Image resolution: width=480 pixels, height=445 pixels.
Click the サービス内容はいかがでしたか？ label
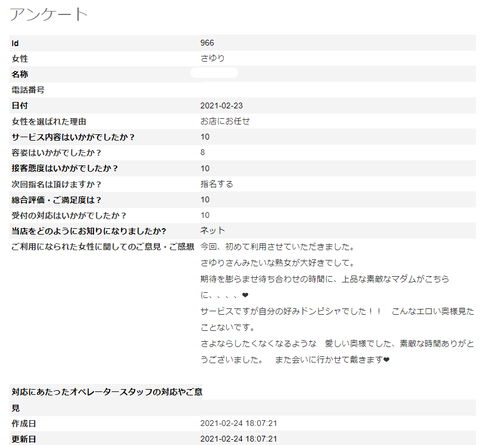tap(73, 137)
